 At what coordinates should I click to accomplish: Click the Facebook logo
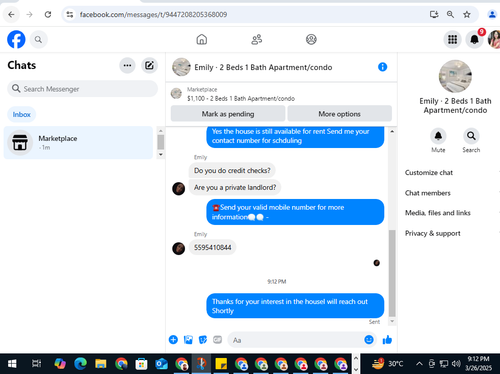click(16, 39)
